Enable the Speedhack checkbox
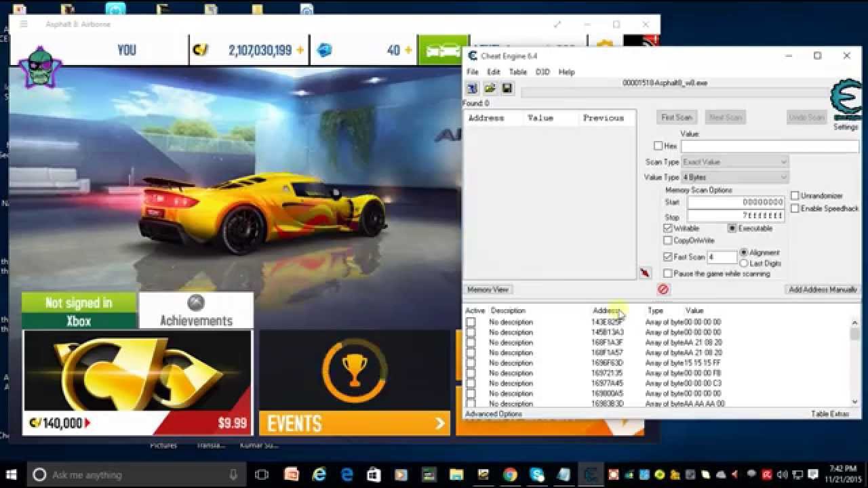The image size is (868, 488). coord(795,209)
